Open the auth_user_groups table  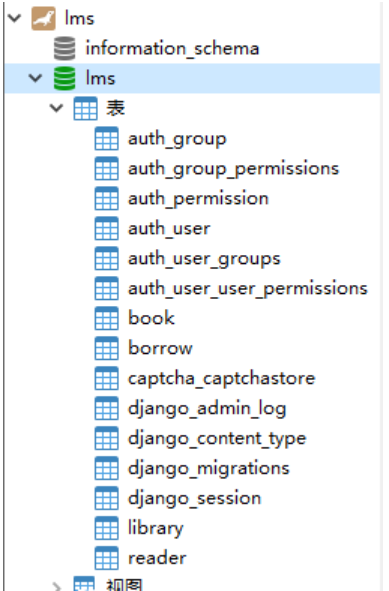tap(204, 259)
